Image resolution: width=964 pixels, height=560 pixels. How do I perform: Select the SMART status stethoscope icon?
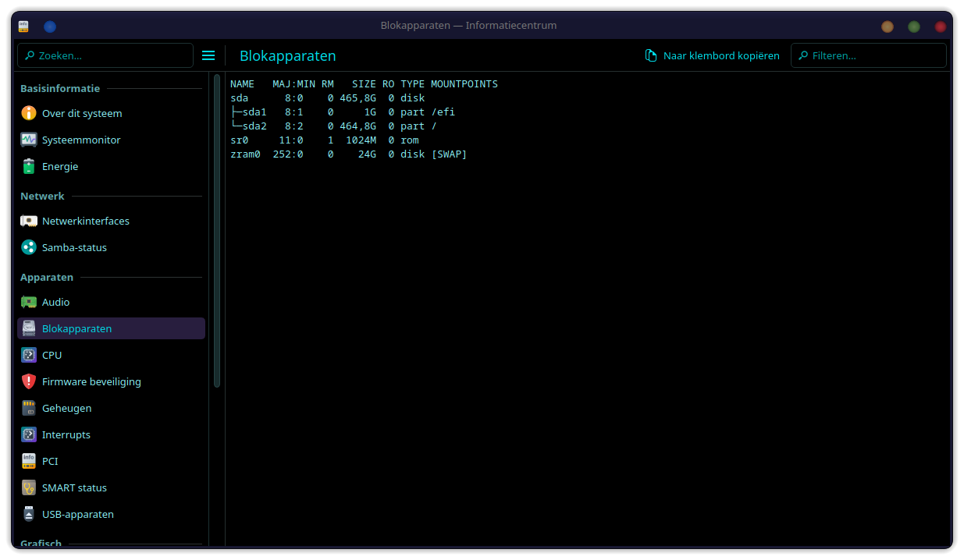pyautogui.click(x=29, y=487)
